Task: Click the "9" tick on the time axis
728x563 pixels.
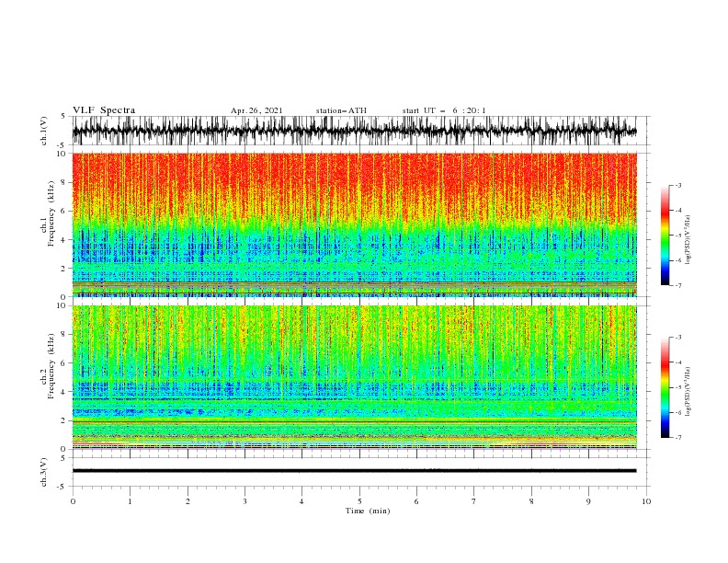Action: [588, 501]
